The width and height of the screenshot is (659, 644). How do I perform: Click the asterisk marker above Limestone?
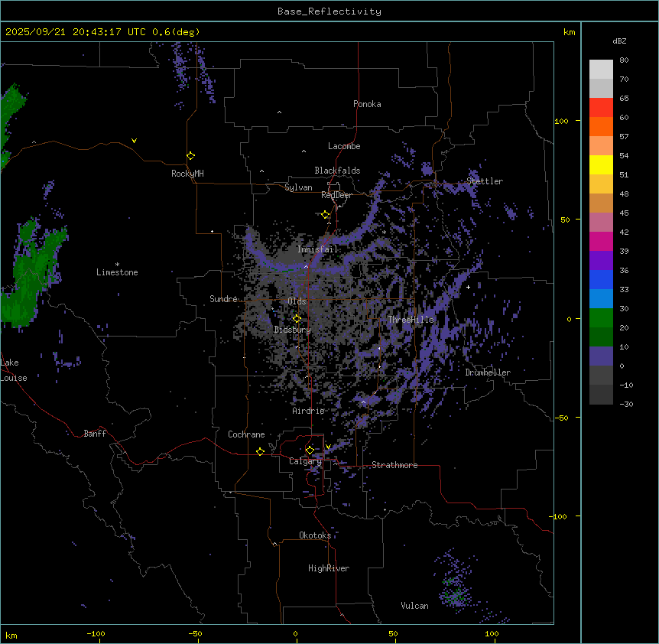[x=117, y=264]
